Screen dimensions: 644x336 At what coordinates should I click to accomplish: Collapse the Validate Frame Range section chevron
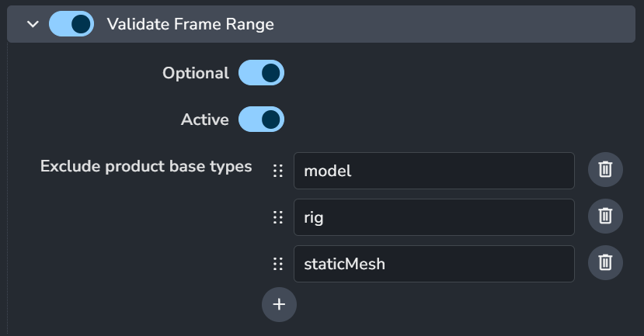pos(32,24)
